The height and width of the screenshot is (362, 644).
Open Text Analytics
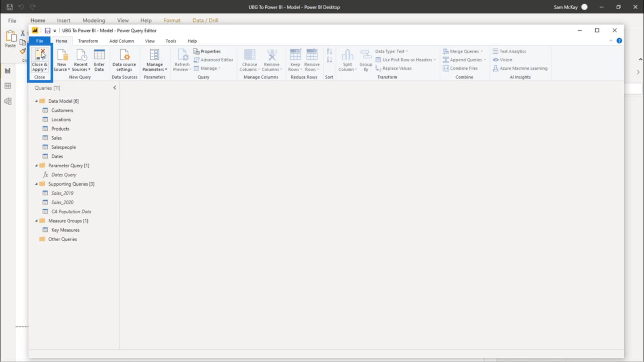[509, 51]
